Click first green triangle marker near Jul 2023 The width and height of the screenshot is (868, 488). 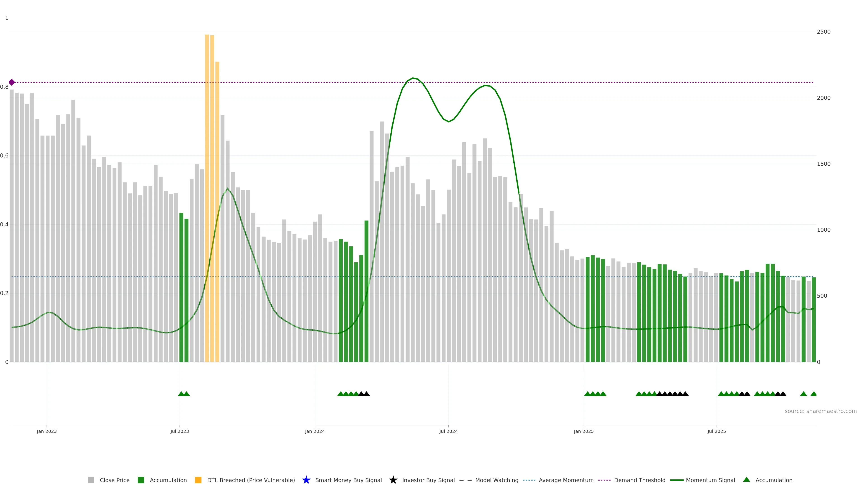pos(181,394)
